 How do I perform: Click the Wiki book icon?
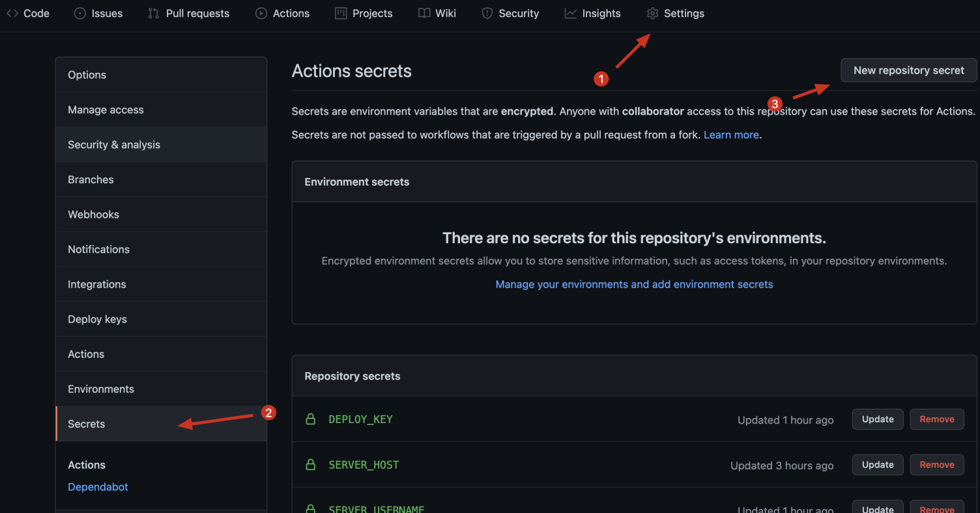pos(424,13)
